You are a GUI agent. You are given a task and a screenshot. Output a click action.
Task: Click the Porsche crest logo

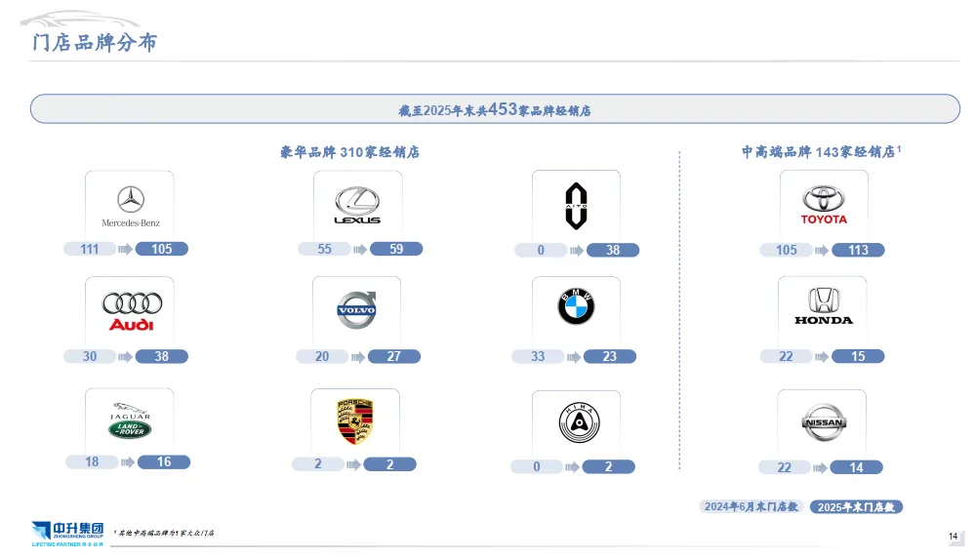click(355, 421)
